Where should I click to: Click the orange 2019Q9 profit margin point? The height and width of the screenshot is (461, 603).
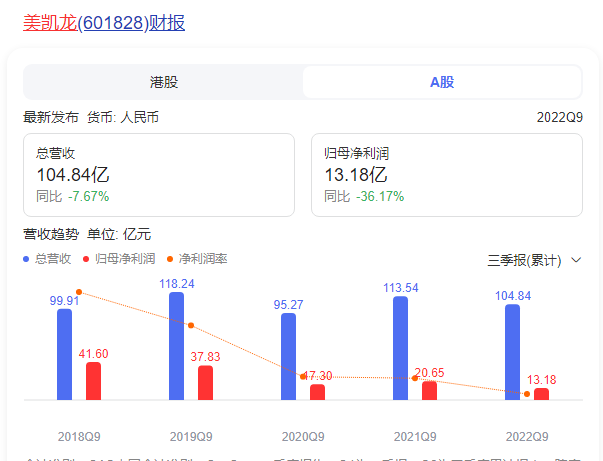(x=191, y=325)
